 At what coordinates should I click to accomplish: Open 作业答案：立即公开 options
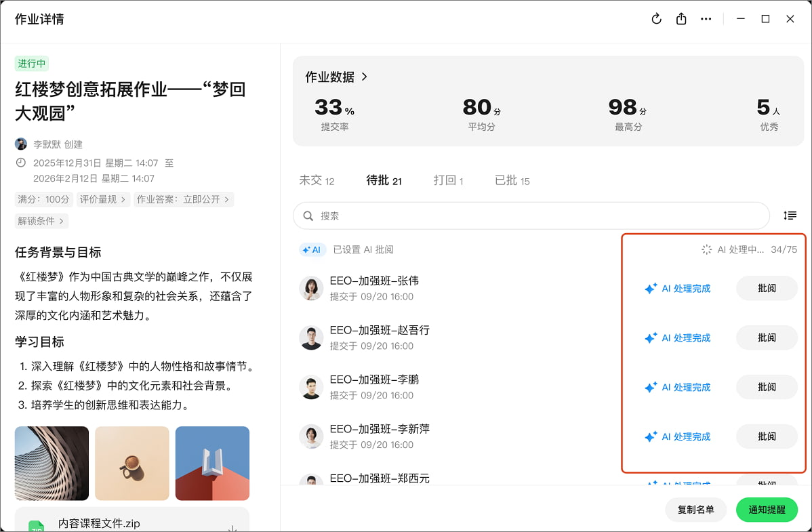point(183,199)
